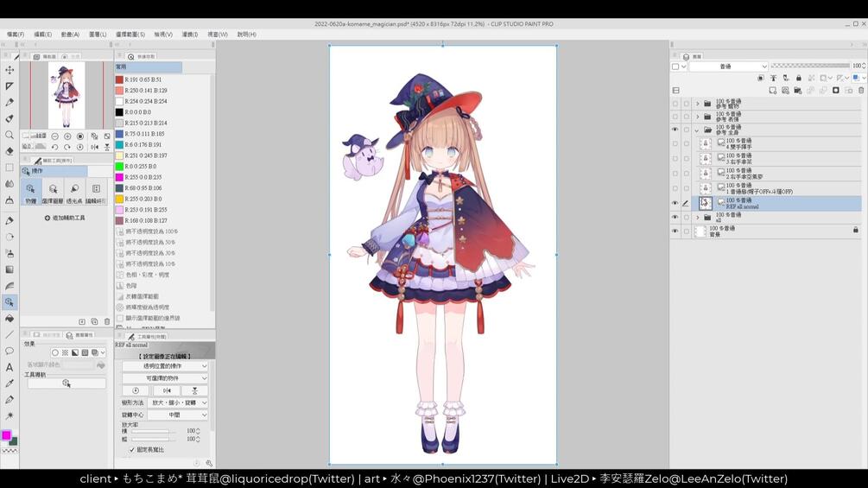This screenshot has height=488, width=868.
Task: Select the Text tool A
Action: click(x=10, y=367)
